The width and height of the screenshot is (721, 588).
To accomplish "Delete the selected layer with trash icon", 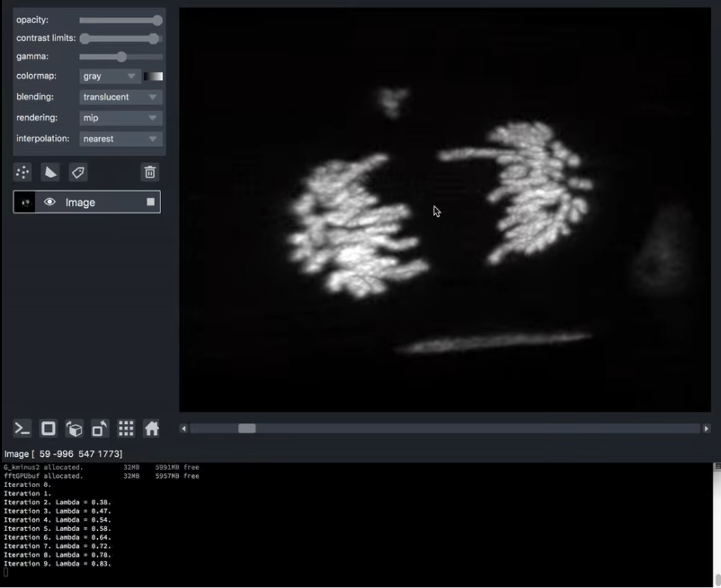I will tap(150, 173).
